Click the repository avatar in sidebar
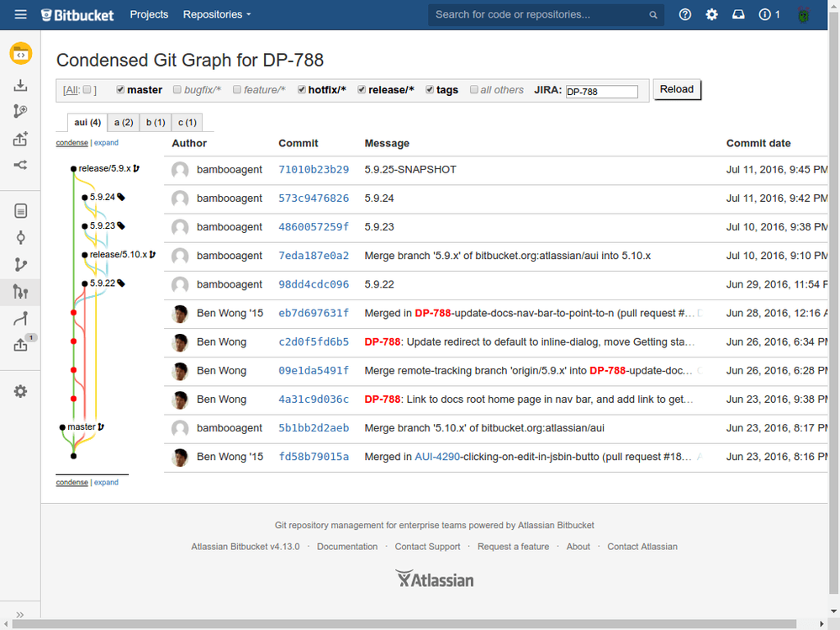The image size is (840, 630). pyautogui.click(x=21, y=54)
